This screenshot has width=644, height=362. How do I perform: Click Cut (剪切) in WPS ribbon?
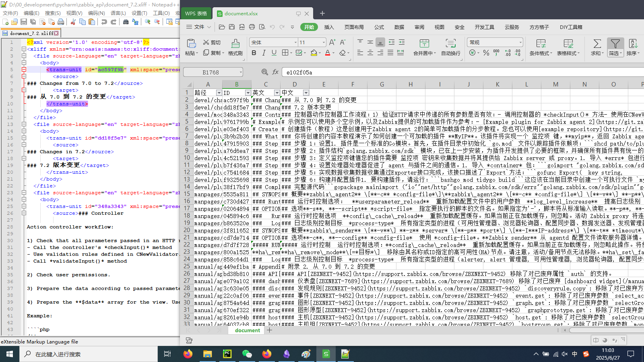212,42
